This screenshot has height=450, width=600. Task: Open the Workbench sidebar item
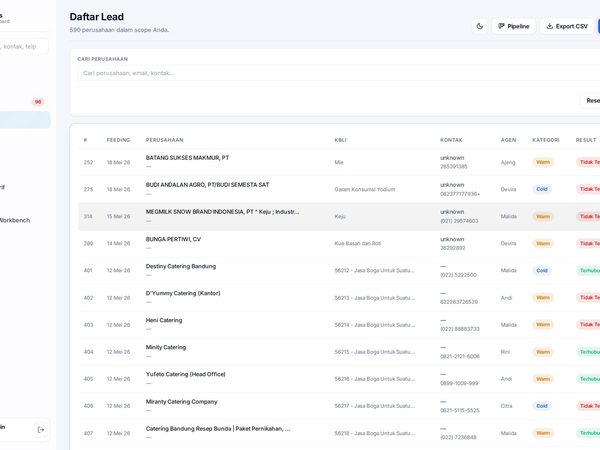[15, 220]
